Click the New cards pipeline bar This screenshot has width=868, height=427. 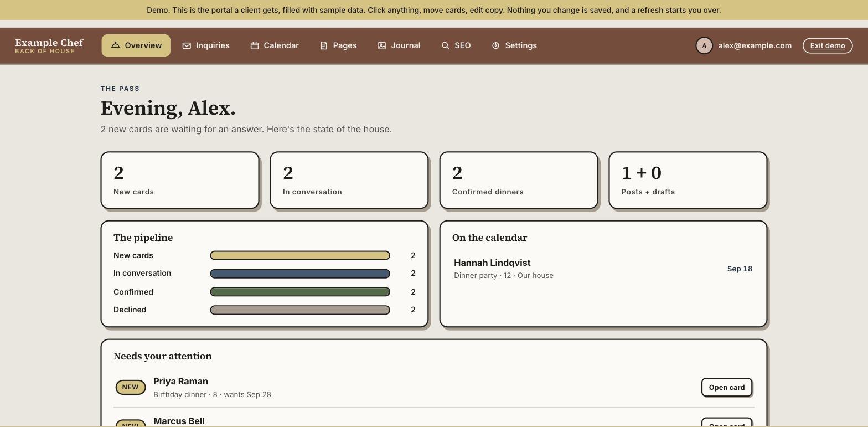(x=300, y=255)
